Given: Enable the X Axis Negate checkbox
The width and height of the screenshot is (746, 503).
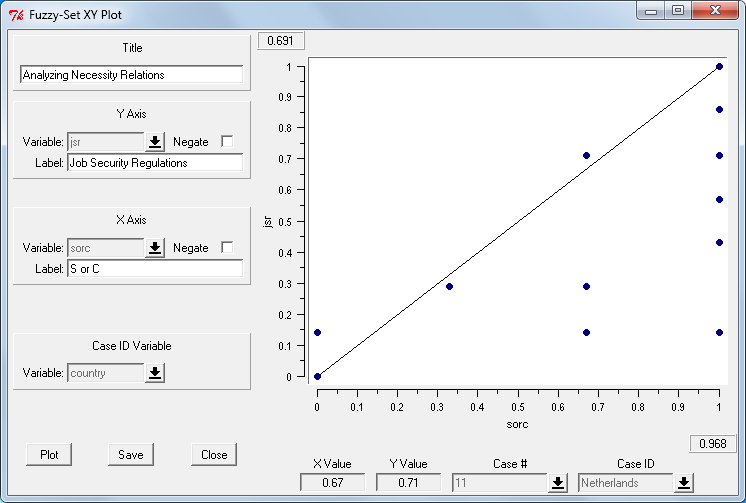Looking at the screenshot, I should [227, 248].
